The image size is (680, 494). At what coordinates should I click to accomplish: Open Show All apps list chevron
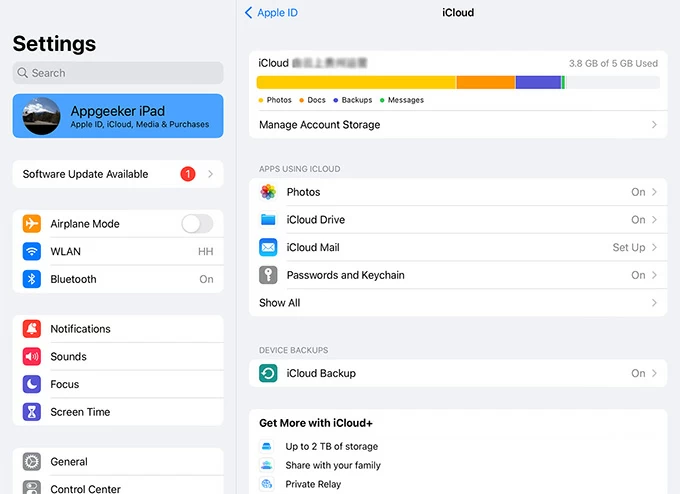(654, 303)
